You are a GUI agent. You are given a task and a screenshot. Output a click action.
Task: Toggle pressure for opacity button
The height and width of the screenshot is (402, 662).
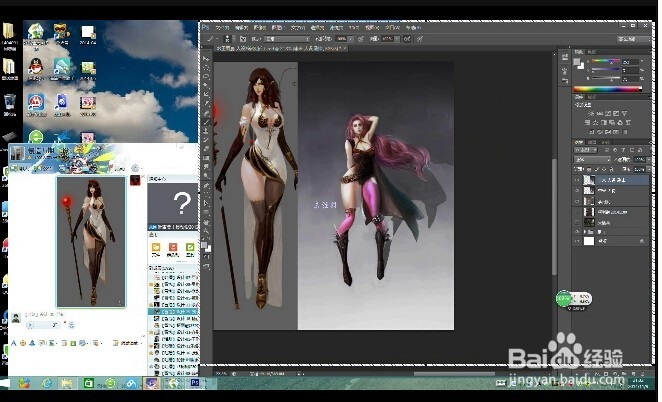[361, 39]
